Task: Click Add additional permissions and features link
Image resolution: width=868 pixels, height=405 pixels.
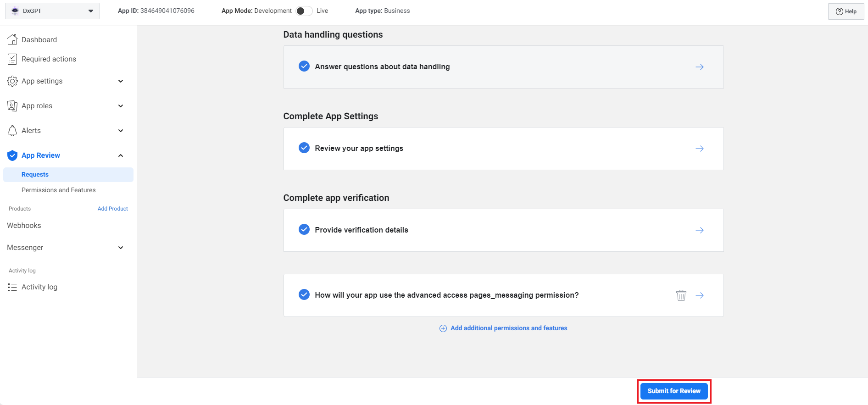Action: pos(508,328)
